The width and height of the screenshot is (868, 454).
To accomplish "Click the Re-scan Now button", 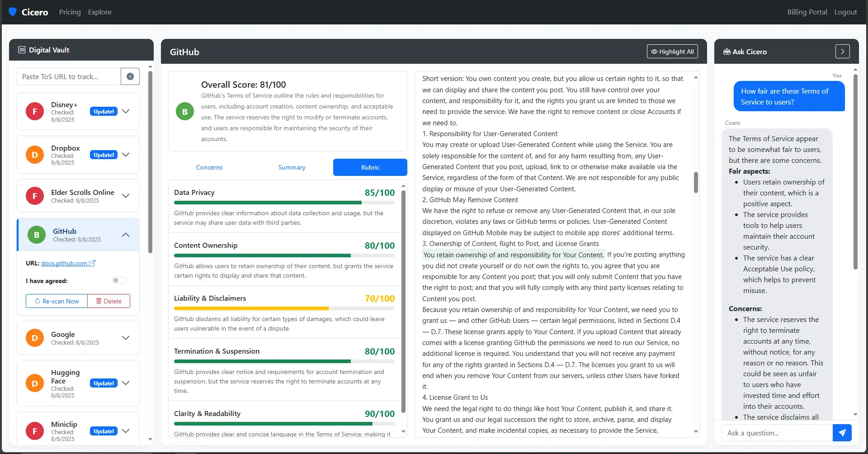I will pyautogui.click(x=57, y=301).
